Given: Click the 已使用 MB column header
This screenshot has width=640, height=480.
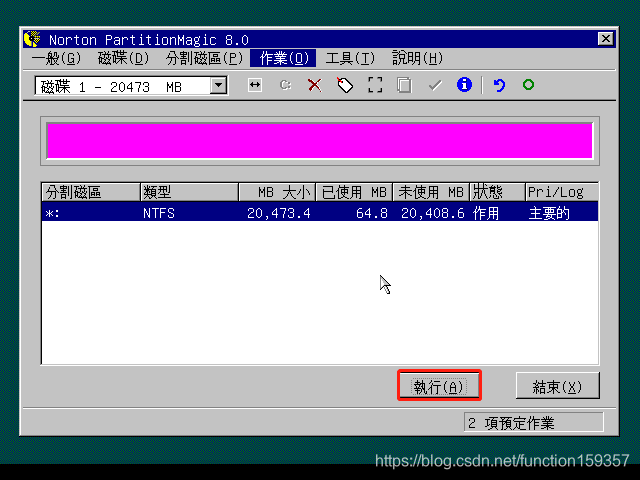Looking at the screenshot, I should point(354,192).
